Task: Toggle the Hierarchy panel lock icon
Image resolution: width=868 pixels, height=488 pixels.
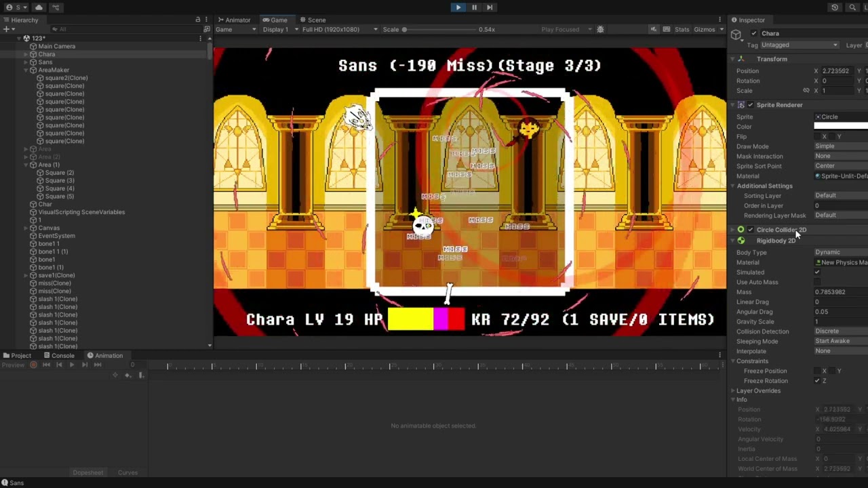Action: [x=198, y=20]
